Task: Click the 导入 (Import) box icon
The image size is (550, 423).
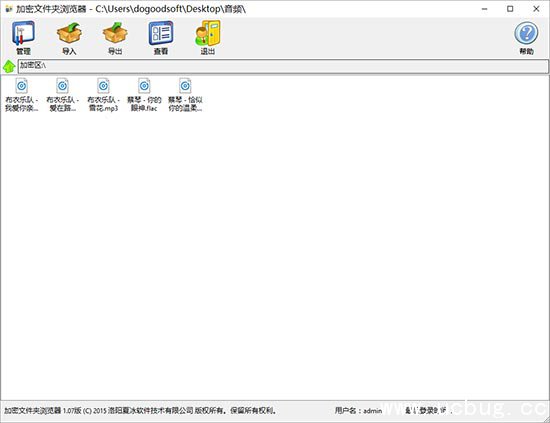Action: 69,38
